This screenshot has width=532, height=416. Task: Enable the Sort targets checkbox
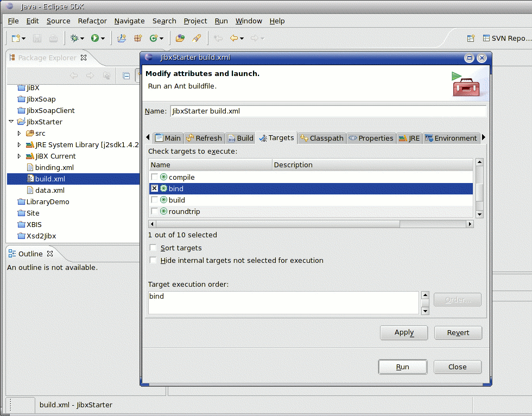pos(153,248)
